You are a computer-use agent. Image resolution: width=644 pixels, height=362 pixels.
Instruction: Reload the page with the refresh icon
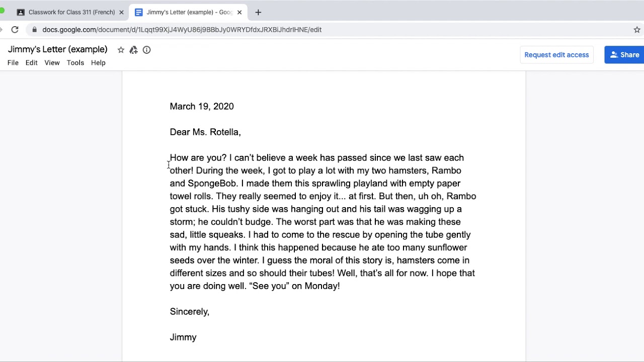[15, 30]
